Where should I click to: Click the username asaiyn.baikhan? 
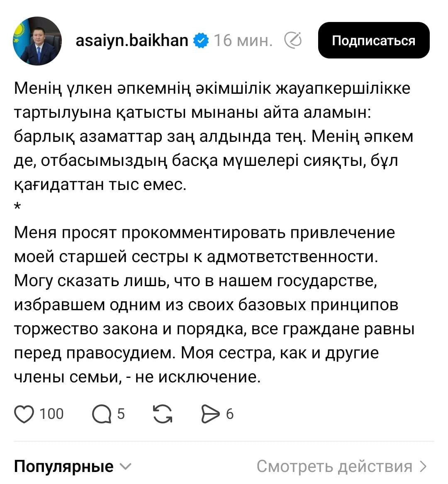132,41
